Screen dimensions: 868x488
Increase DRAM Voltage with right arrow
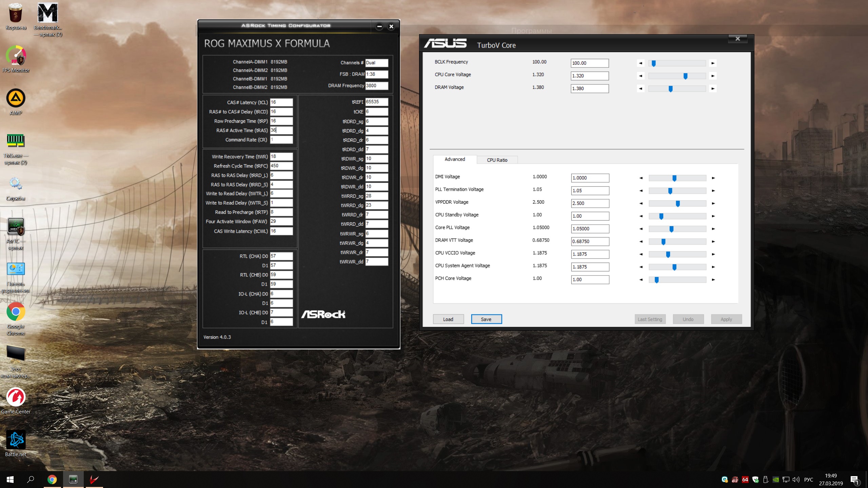tap(713, 89)
